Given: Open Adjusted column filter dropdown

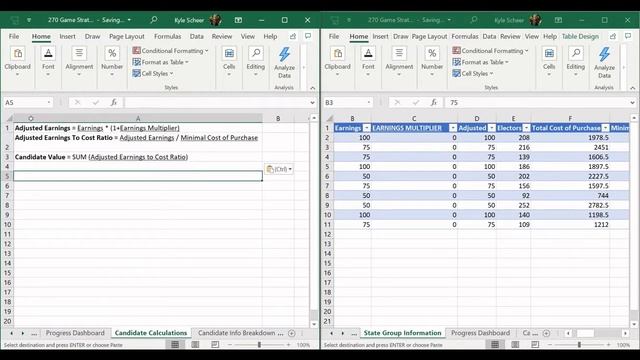Looking at the screenshot, I should pyautogui.click(x=491, y=128).
